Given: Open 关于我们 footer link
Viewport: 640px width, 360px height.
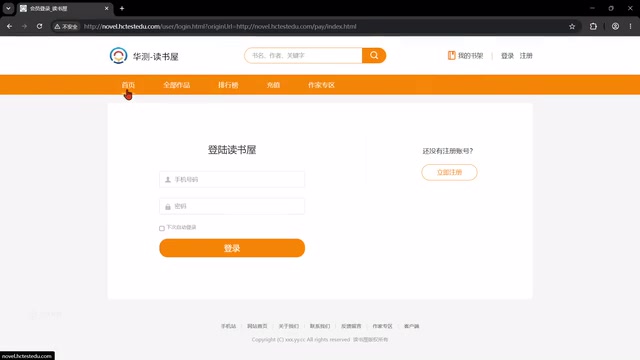Looking at the screenshot, I should [289, 326].
